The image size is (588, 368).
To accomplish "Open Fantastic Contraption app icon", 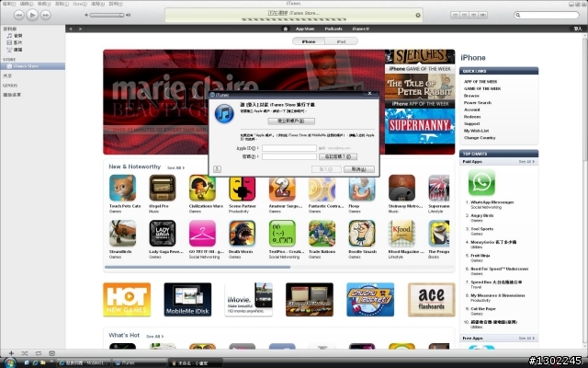I will (322, 190).
